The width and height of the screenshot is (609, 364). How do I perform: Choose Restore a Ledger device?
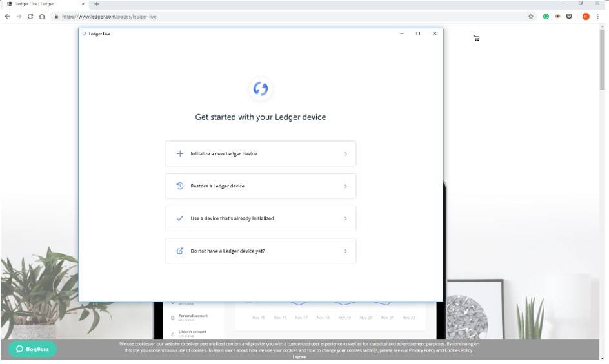click(x=261, y=186)
